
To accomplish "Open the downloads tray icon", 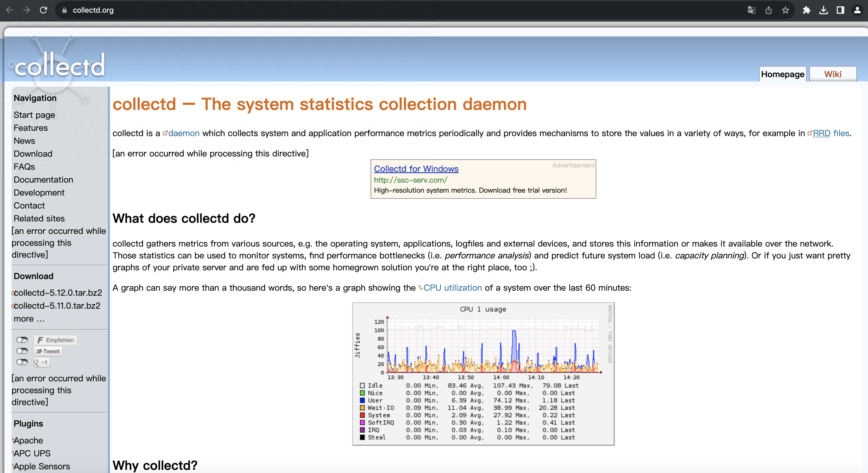I will point(823,10).
